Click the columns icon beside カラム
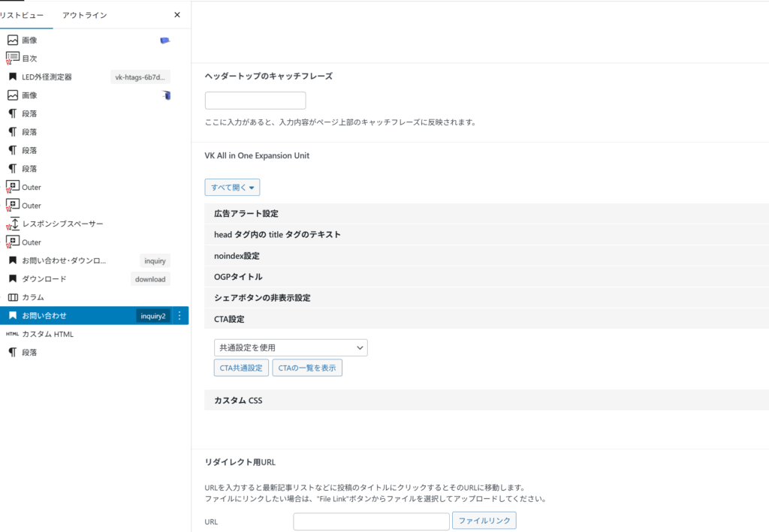 pyautogui.click(x=14, y=297)
